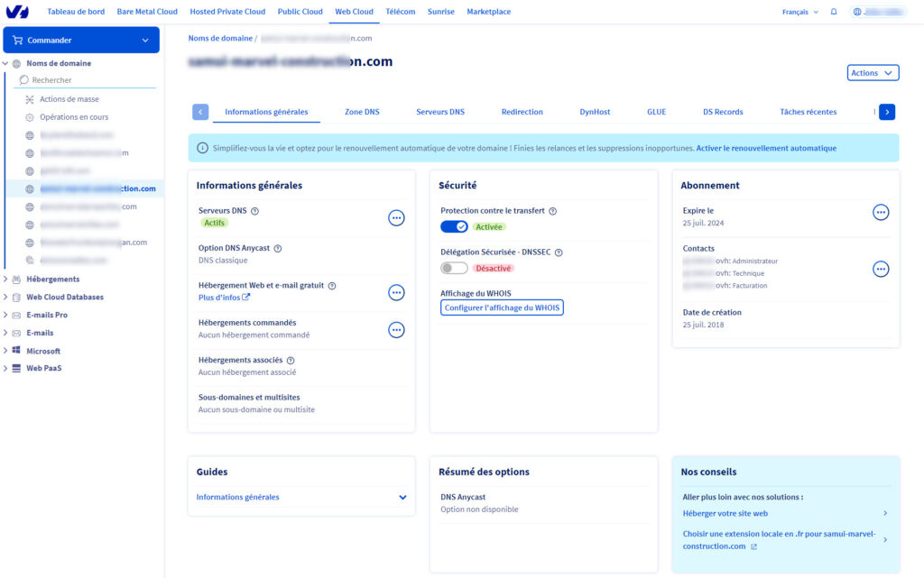This screenshot has height=578, width=924.
Task: Open the Commander dropdown
Action: [x=81, y=40]
